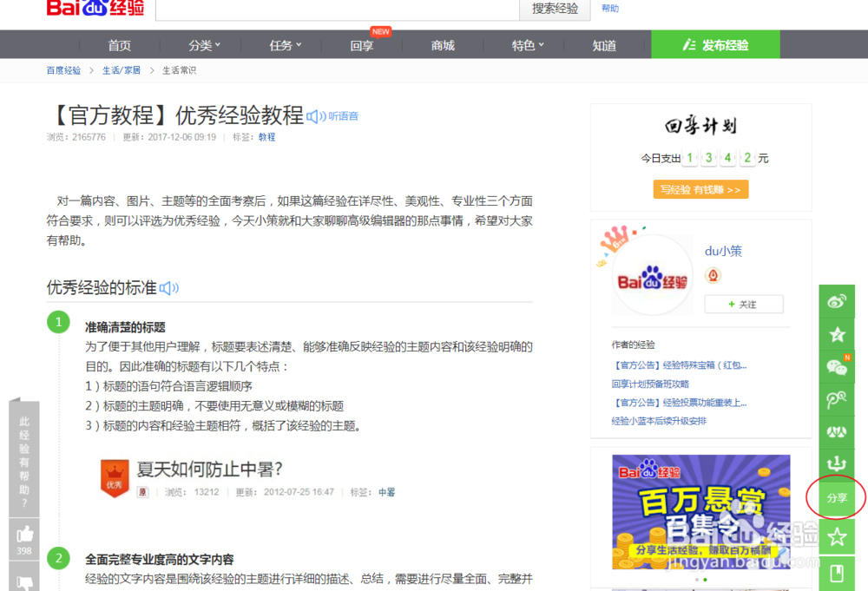
Task: Open 知道 navigation item
Action: (604, 45)
